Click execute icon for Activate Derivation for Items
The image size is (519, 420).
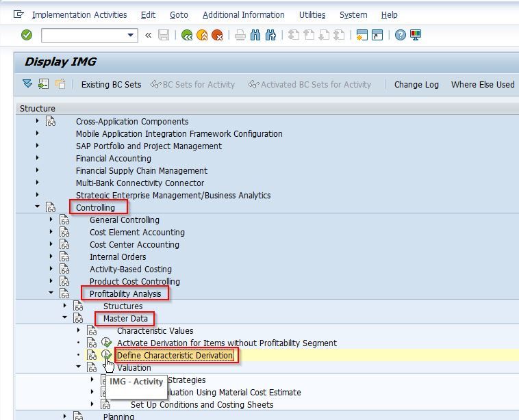point(106,342)
